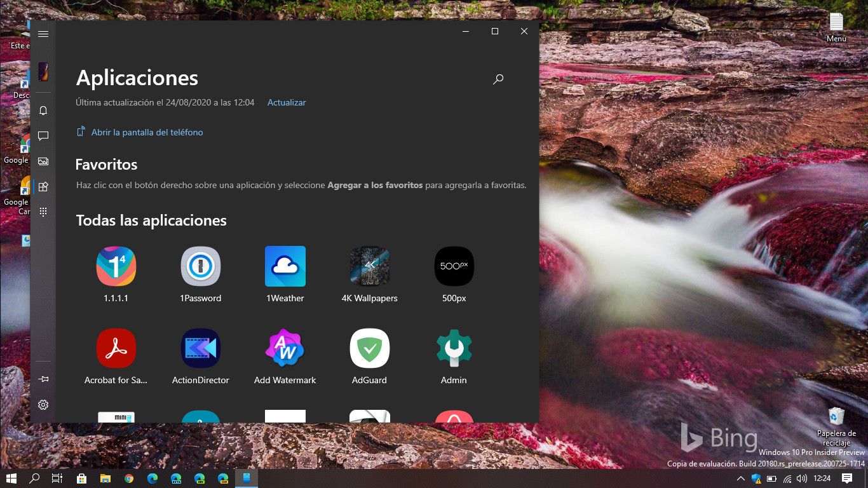Launch the 1Weather app

pyautogui.click(x=285, y=274)
